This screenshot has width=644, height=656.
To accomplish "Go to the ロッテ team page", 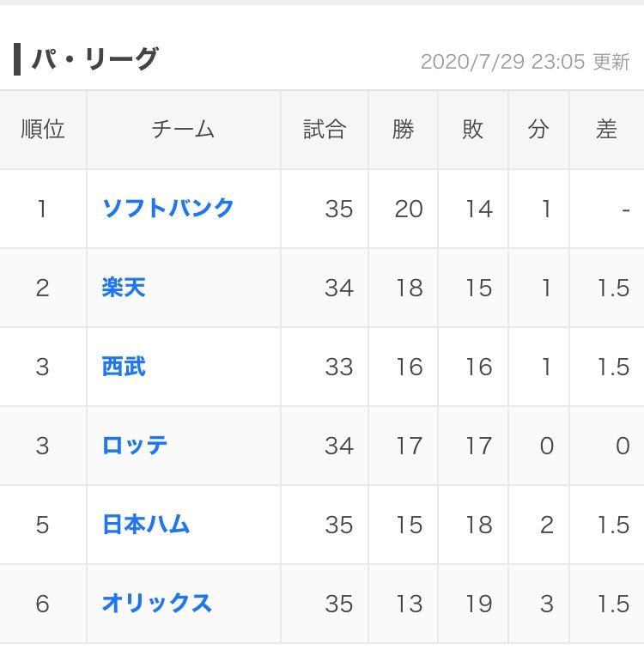I will pos(135,446).
